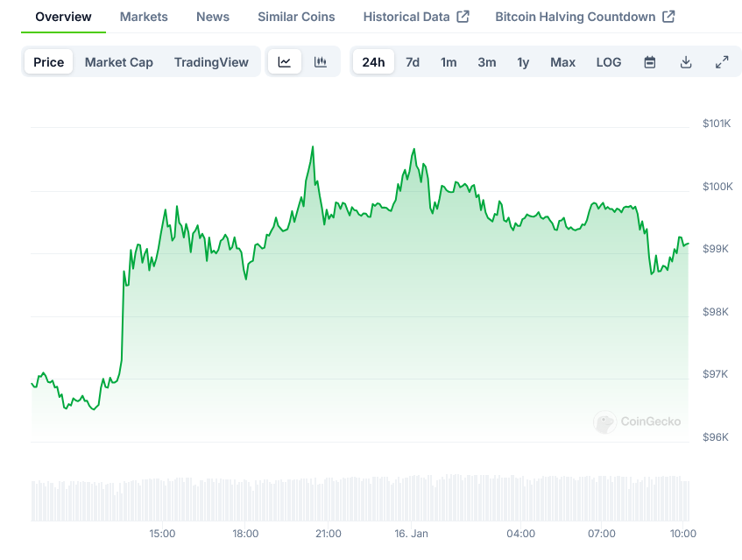
Task: Switch to candlestick chart icon
Action: click(x=321, y=62)
